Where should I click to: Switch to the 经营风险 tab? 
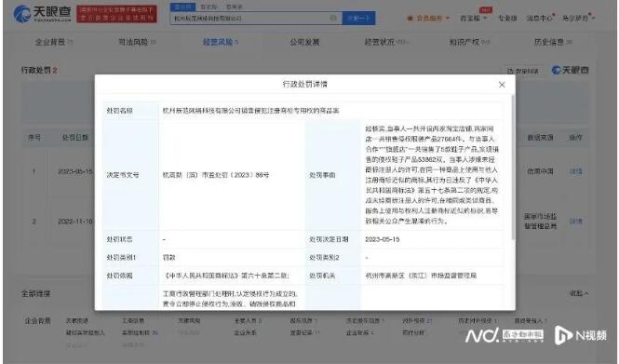[221, 42]
